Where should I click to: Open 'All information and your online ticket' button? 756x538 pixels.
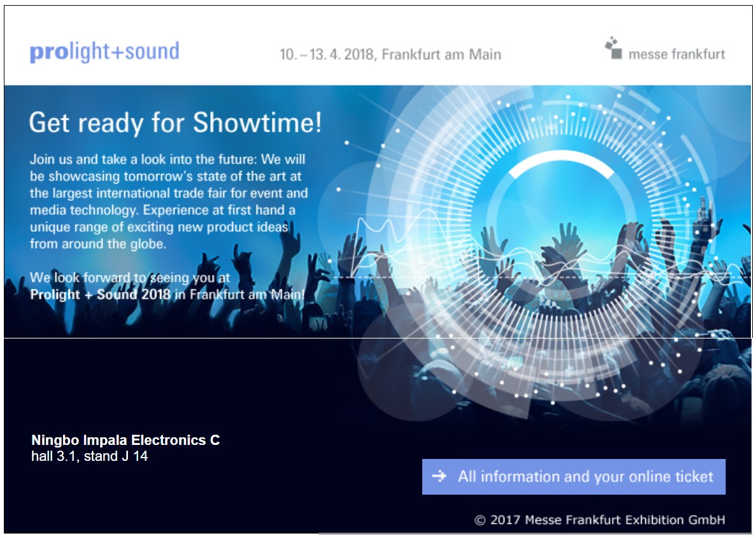[x=574, y=477]
